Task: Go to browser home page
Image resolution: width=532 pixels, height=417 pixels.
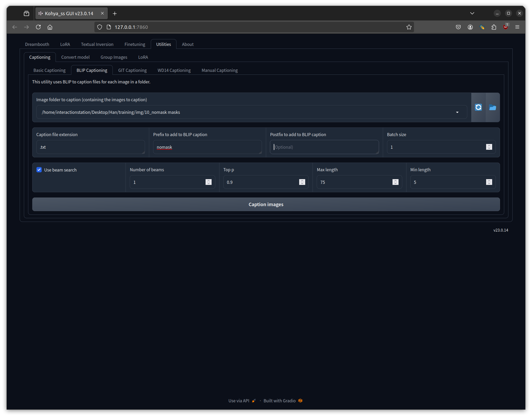Action: [50, 27]
